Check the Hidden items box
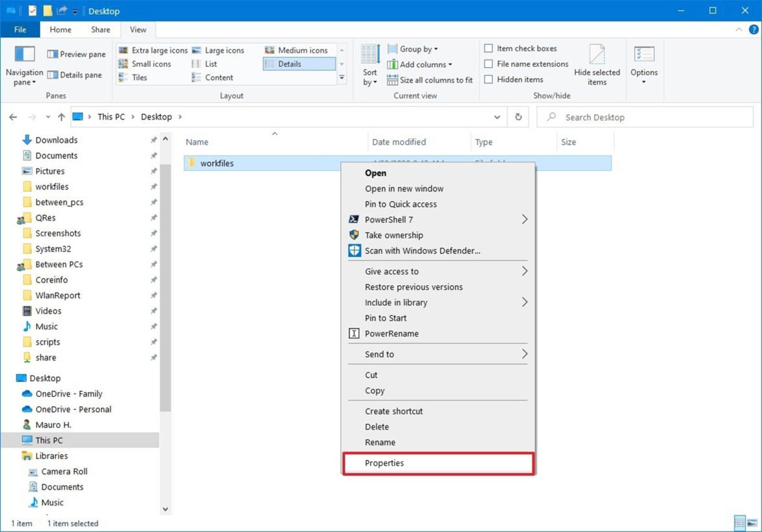The width and height of the screenshot is (762, 532). [489, 79]
